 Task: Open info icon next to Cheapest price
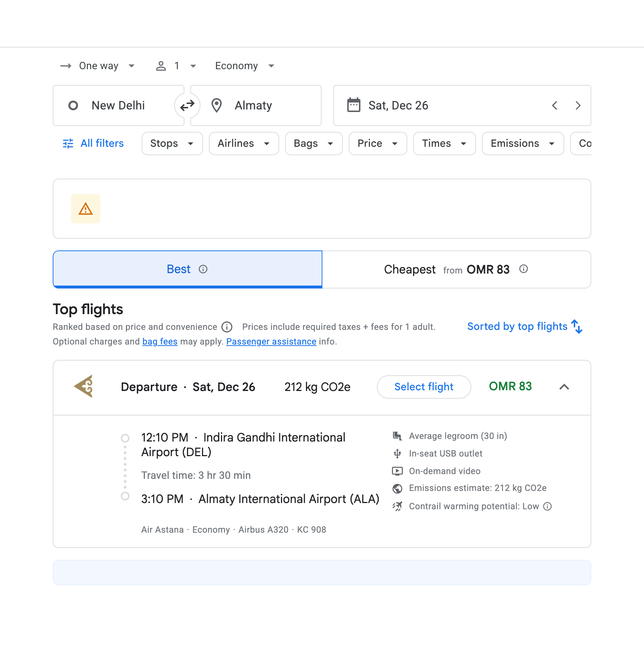click(x=524, y=269)
